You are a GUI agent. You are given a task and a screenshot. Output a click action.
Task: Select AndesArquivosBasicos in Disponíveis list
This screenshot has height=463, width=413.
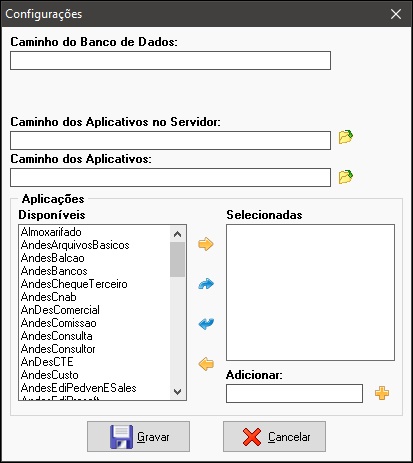[x=75, y=245]
